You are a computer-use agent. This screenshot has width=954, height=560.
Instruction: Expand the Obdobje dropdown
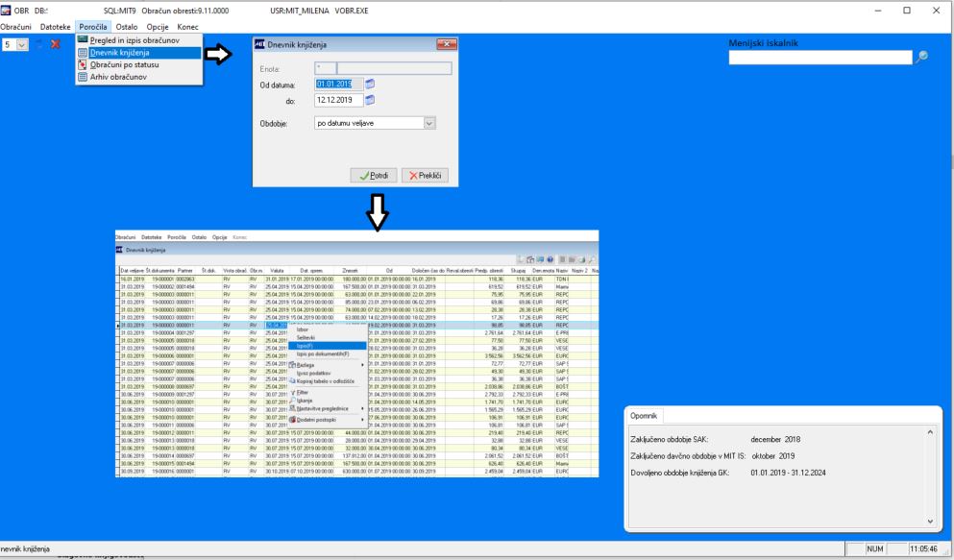pos(429,123)
